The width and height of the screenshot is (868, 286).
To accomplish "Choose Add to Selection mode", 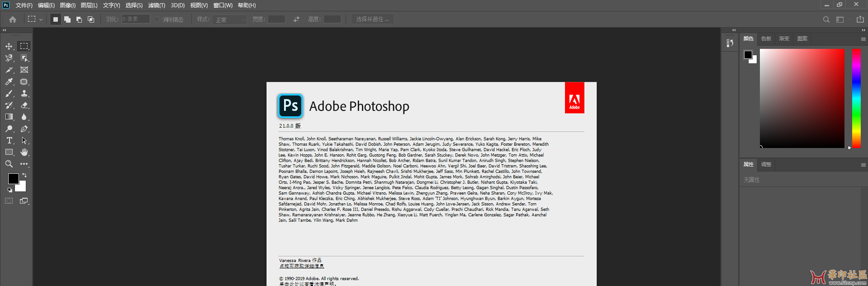I will tap(67, 19).
